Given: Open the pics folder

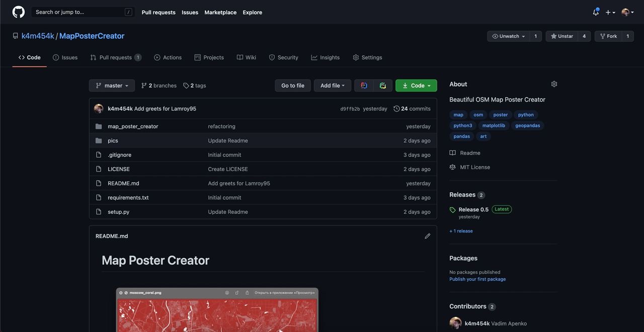Looking at the screenshot, I should pos(113,140).
